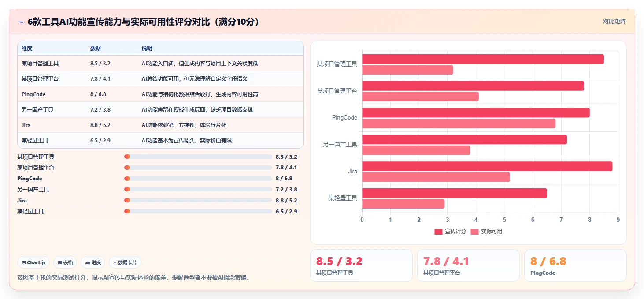Viewport: 644px width, 299px height.
Task: Select table cell 某项目管理工具
Action: (x=40, y=64)
